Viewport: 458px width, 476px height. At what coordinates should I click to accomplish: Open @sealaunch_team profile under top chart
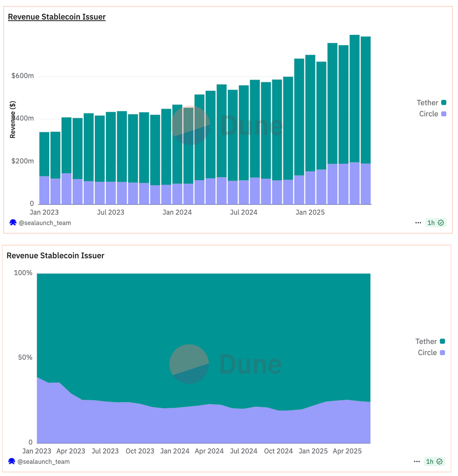[x=45, y=223]
